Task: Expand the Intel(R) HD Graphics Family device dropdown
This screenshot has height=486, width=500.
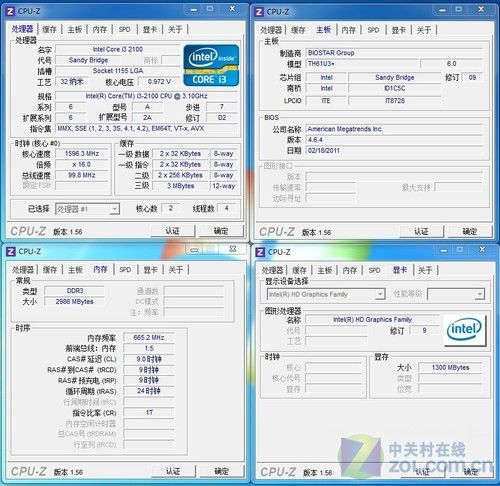Action: pyautogui.click(x=326, y=294)
